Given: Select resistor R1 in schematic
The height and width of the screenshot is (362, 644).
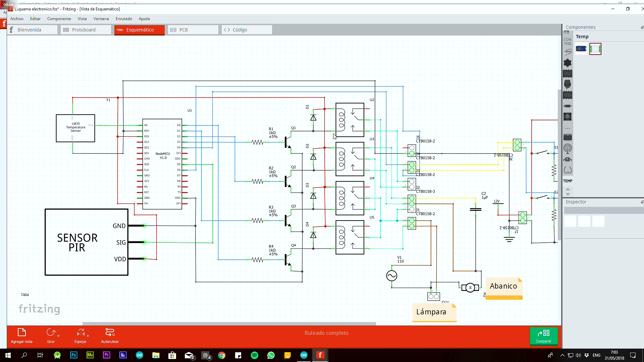Looking at the screenshot, I should point(258,142).
